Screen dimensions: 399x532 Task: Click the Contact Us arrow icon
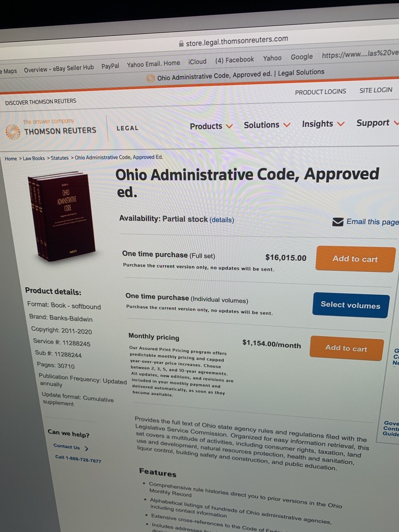tap(86, 448)
